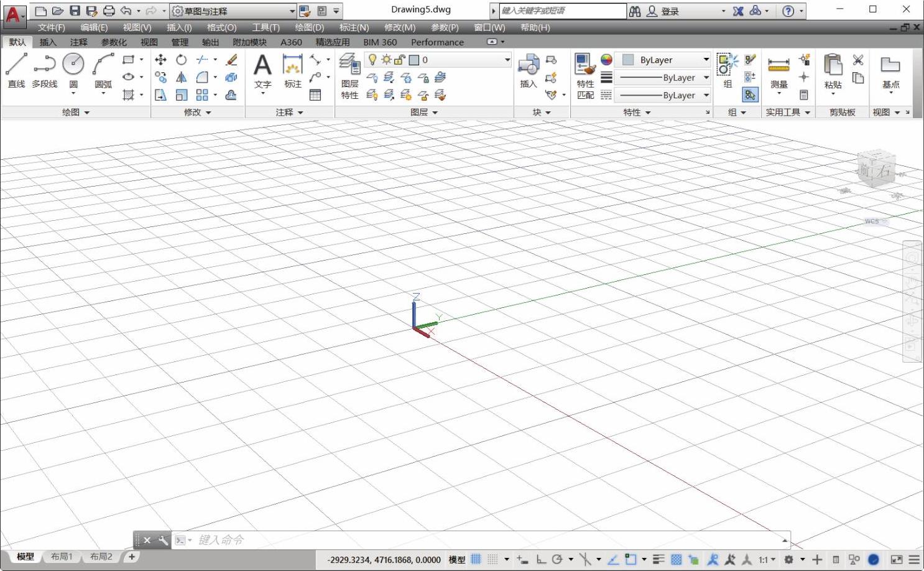Click the customization hamburger menu button
Viewport: 924px width, 571px height.
tap(914, 559)
